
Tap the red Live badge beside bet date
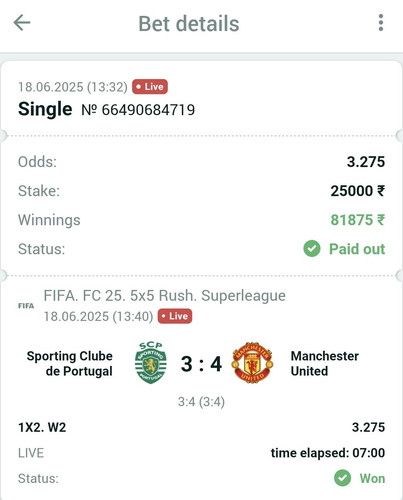click(150, 87)
